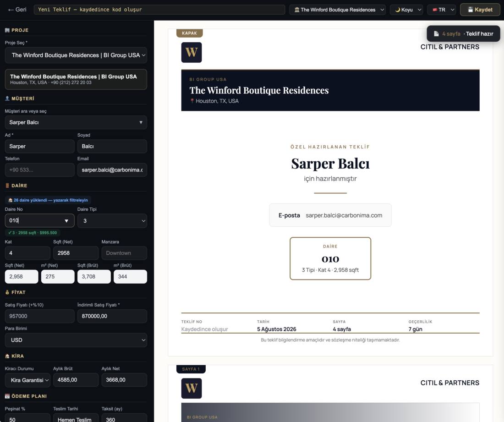Open the TR language dropdown
Image resolution: width=504 pixels, height=422 pixels.
[x=442, y=10]
